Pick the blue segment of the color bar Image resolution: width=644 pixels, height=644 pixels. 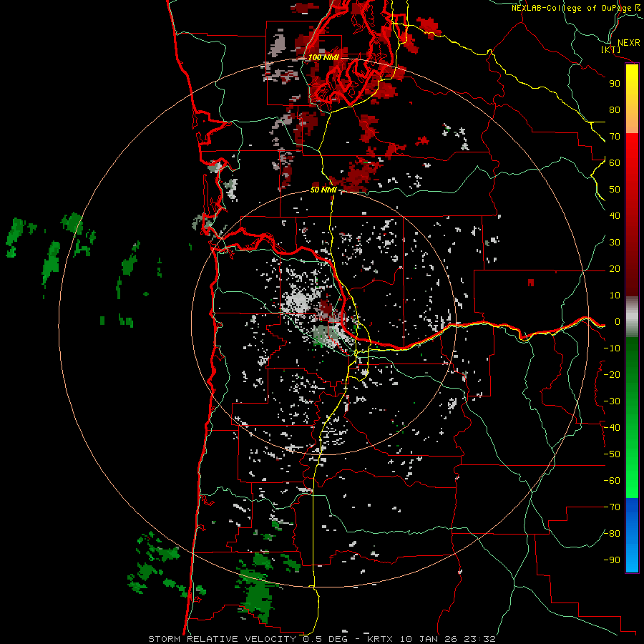pos(632,535)
